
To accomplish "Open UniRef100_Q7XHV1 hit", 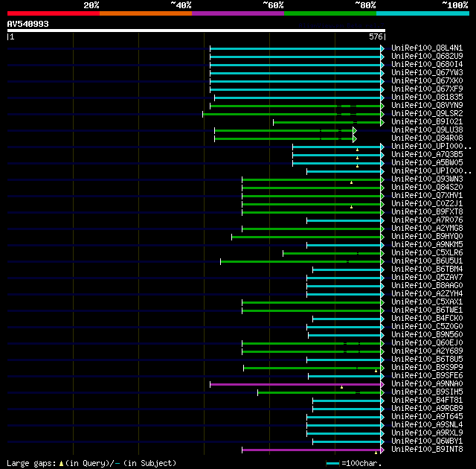I will coord(427,196).
